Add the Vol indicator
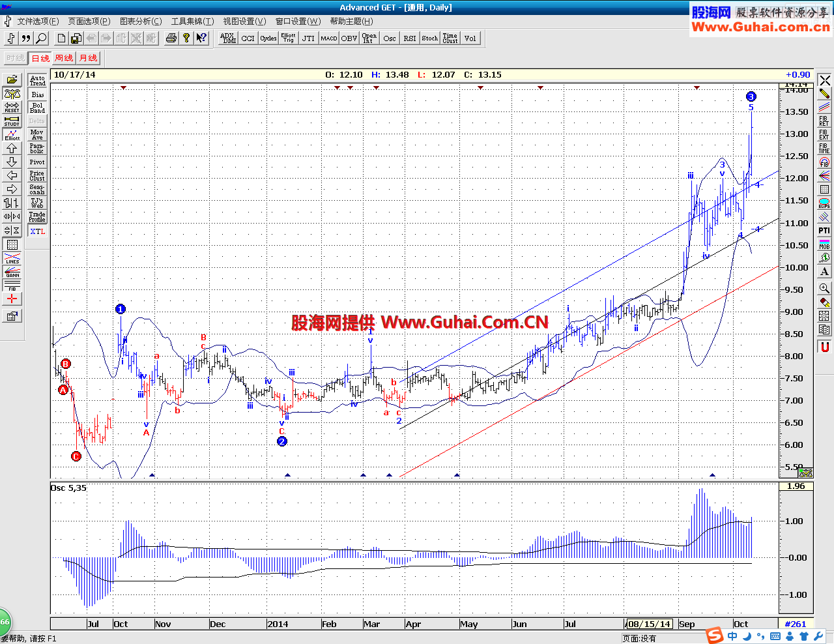The width and height of the screenshot is (834, 644). 470,38
